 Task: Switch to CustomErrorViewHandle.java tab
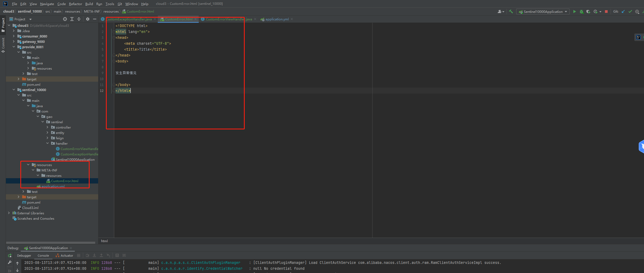[229, 19]
